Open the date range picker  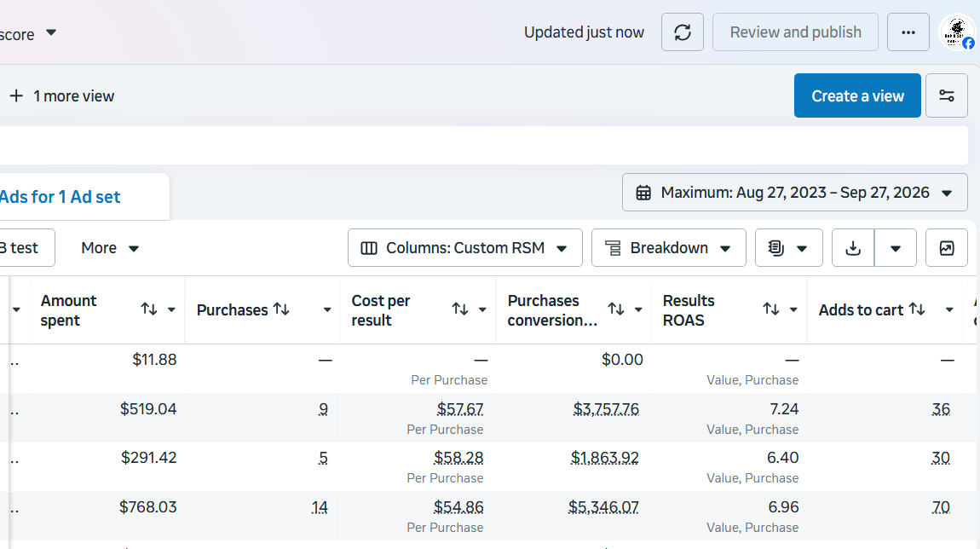[x=795, y=193]
